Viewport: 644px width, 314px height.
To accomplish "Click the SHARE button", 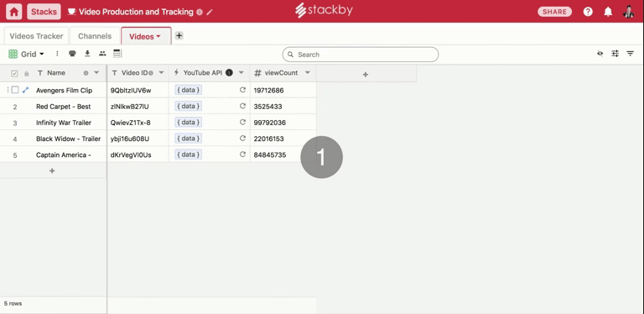I will [x=555, y=12].
